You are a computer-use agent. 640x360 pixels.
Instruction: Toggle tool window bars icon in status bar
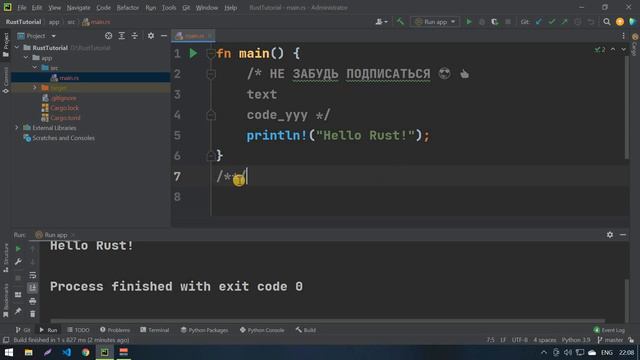6,340
